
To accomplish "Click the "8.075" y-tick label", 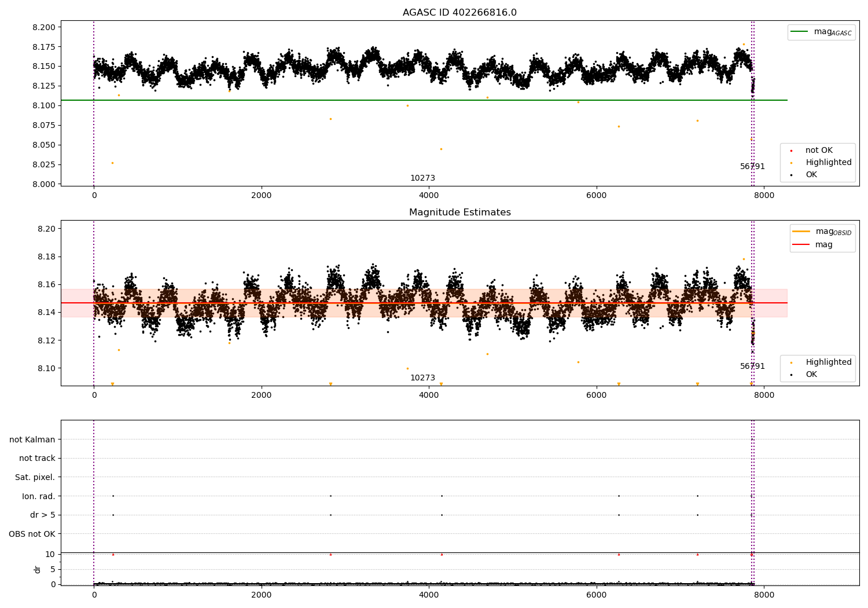I will (x=44, y=126).
